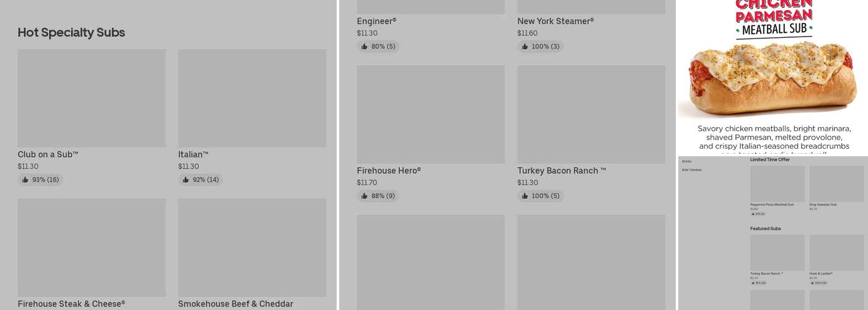Viewport: 868px width, 310px height.
Task: Click thumbs-up icon under Hook & Ladder
Action: coord(812,283)
